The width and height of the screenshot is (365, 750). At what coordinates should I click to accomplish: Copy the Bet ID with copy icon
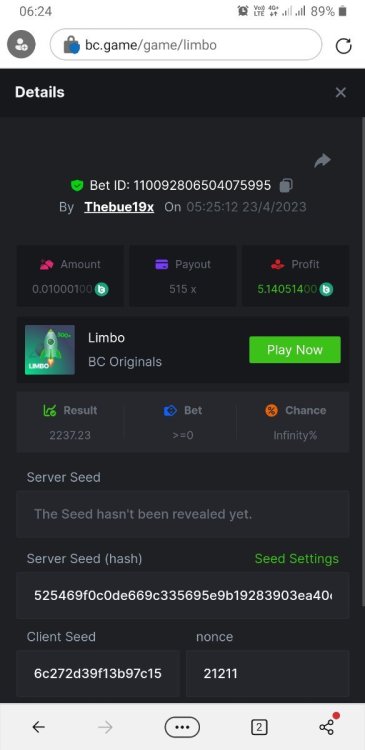click(x=286, y=185)
